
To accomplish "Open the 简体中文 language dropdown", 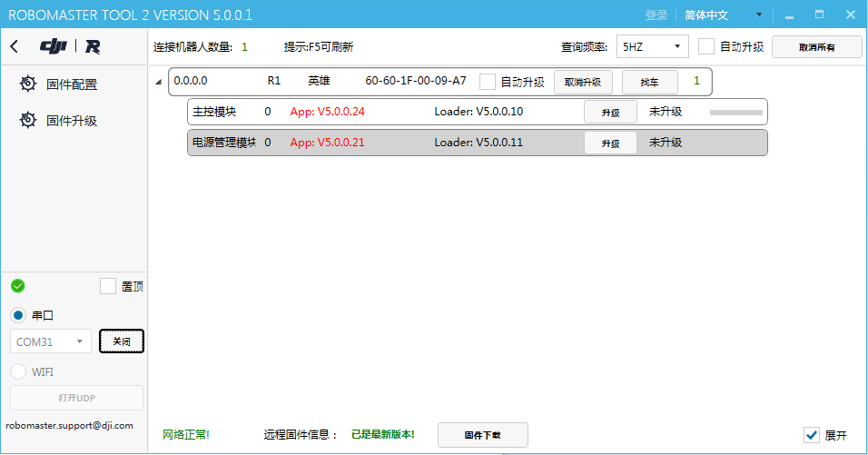I will point(723,15).
